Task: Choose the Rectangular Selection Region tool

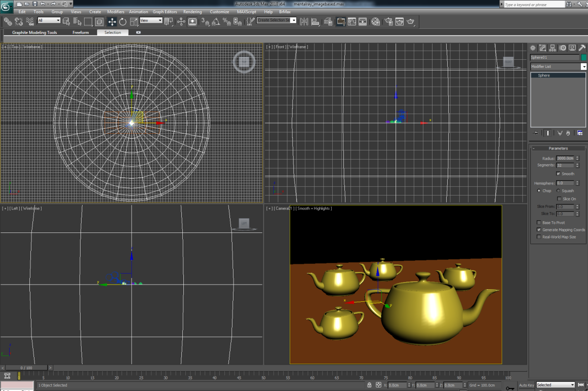Action: 88,22
